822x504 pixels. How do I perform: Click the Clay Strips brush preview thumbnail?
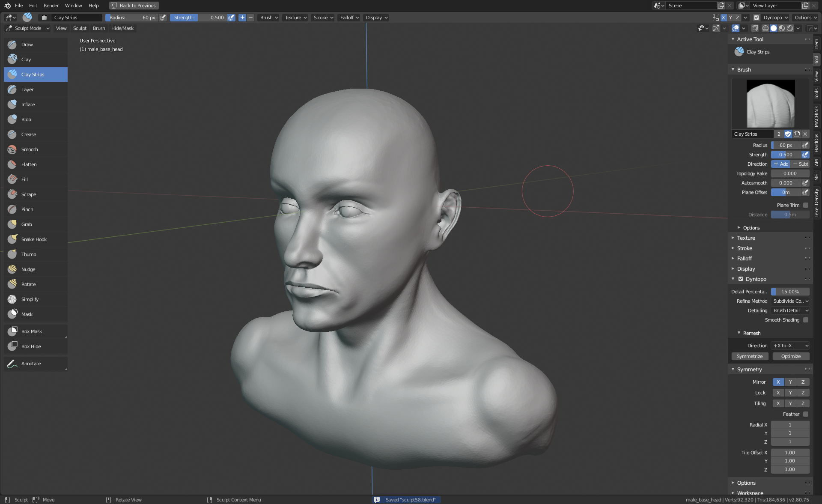(x=771, y=104)
